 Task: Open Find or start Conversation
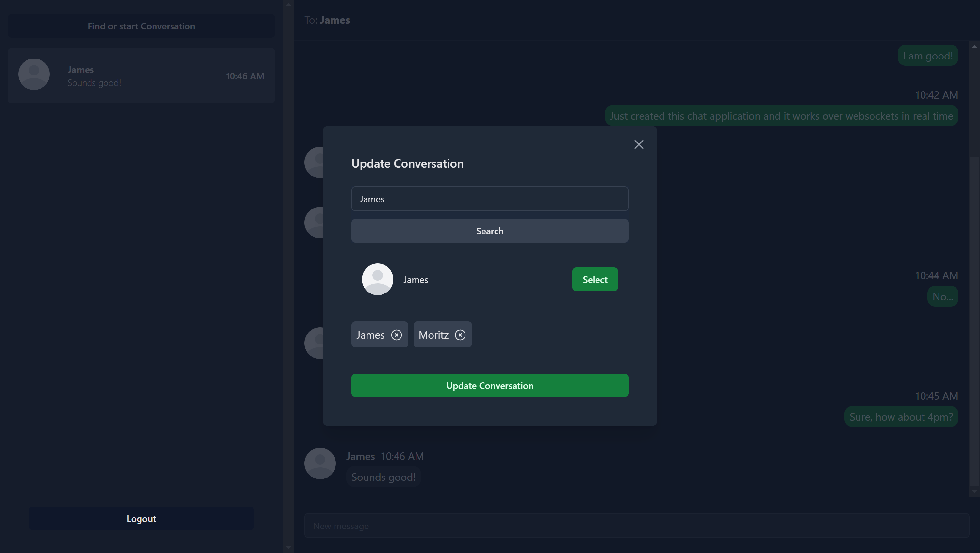tap(141, 26)
